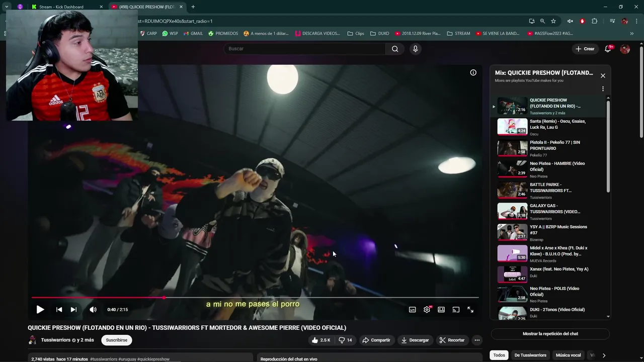Viewport: 644px width, 362px height.
Task: Skip to next video in the mix
Action: [73, 310]
